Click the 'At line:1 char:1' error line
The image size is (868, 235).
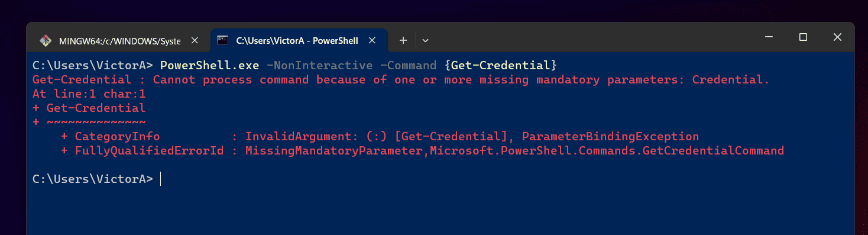[x=89, y=94]
